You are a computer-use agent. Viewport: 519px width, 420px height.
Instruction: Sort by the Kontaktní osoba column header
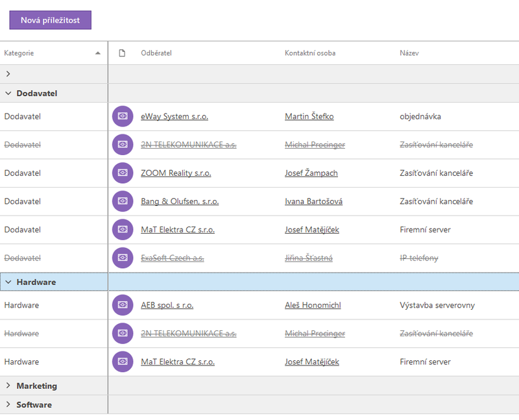[310, 53]
